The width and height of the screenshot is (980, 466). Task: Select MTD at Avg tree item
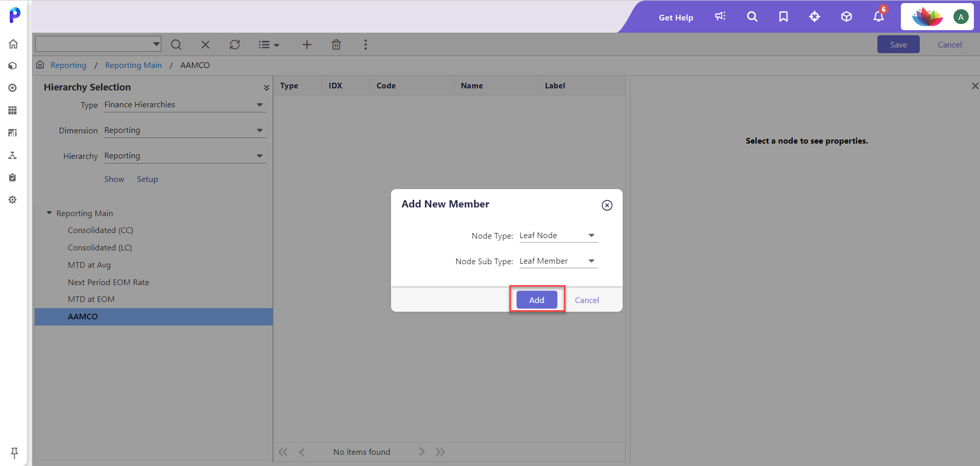(89, 265)
